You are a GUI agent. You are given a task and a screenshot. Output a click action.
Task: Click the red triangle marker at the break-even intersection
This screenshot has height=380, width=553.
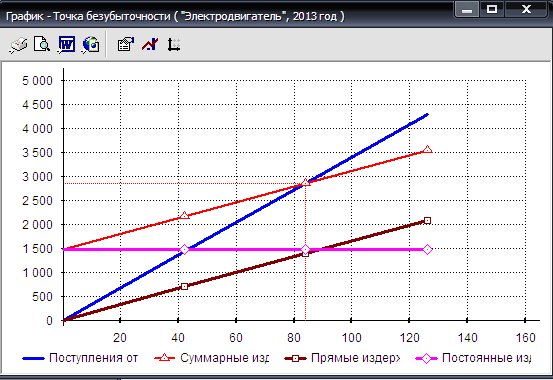306,182
